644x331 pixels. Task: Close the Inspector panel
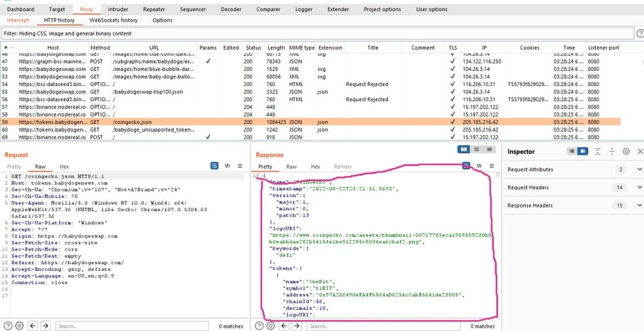pyautogui.click(x=640, y=152)
